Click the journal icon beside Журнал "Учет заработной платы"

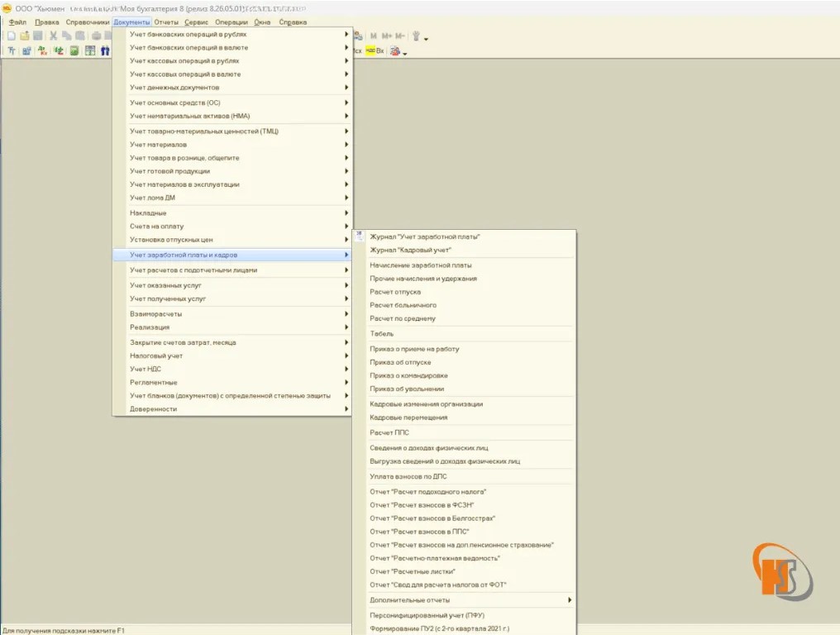359,236
